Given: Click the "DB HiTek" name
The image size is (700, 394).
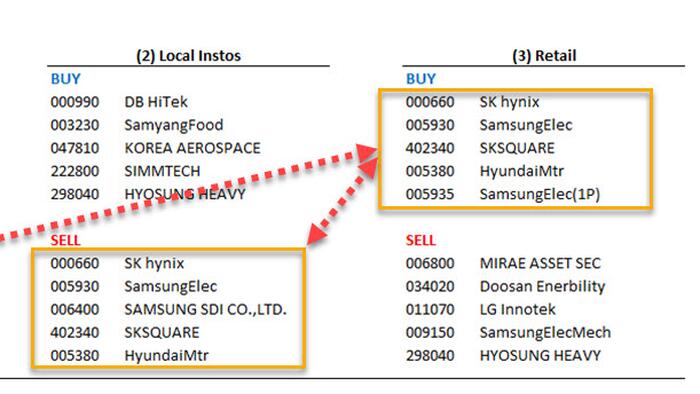Looking at the screenshot, I should click(156, 102).
